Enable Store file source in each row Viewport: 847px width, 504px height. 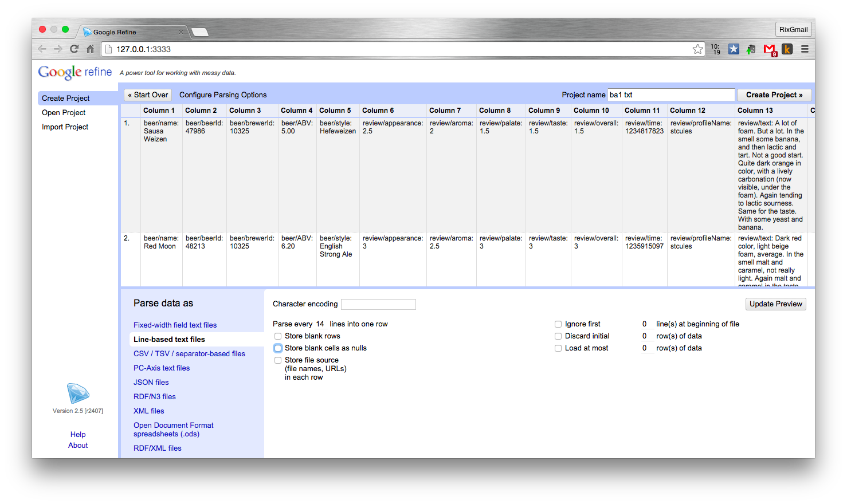[278, 360]
